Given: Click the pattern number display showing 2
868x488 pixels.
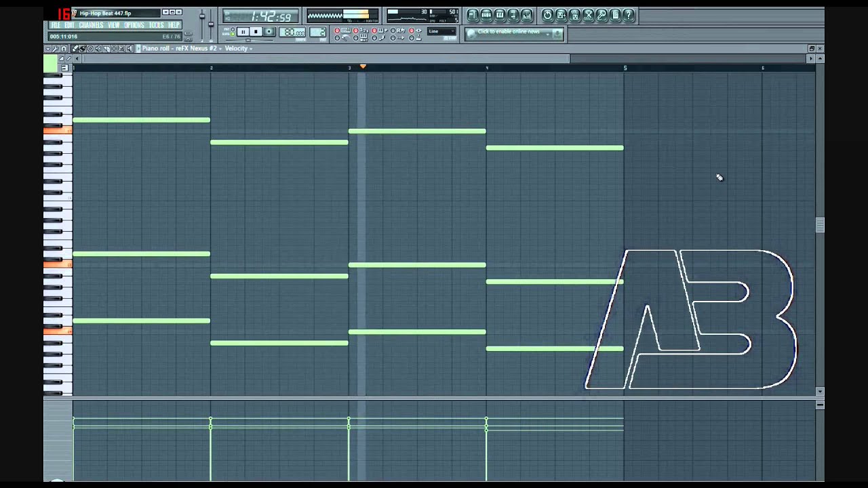Looking at the screenshot, I should coord(317,32).
